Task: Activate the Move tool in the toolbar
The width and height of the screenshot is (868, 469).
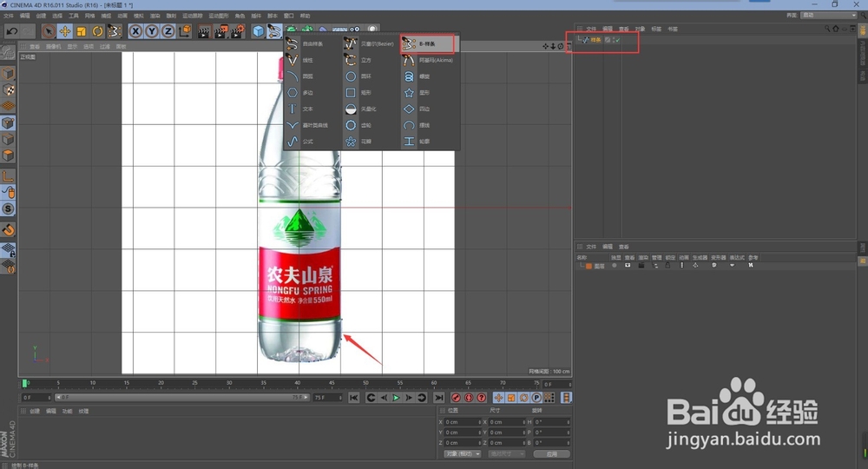Action: point(65,31)
